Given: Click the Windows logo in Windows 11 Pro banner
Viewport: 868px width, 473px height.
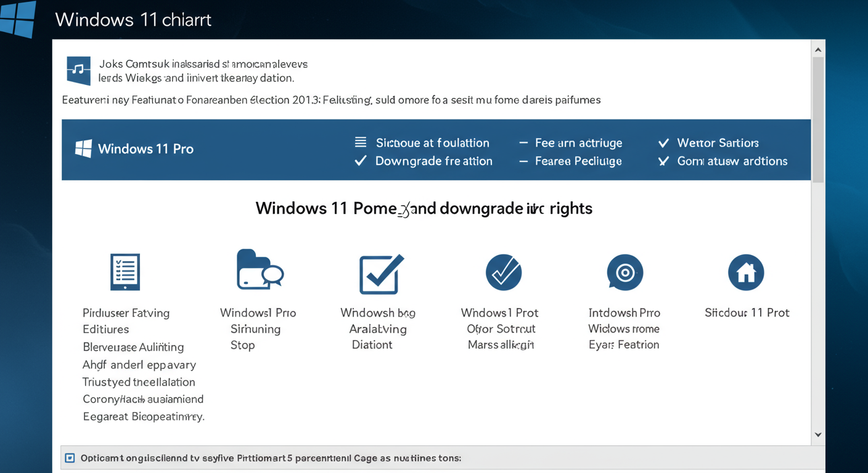Looking at the screenshot, I should pyautogui.click(x=83, y=148).
